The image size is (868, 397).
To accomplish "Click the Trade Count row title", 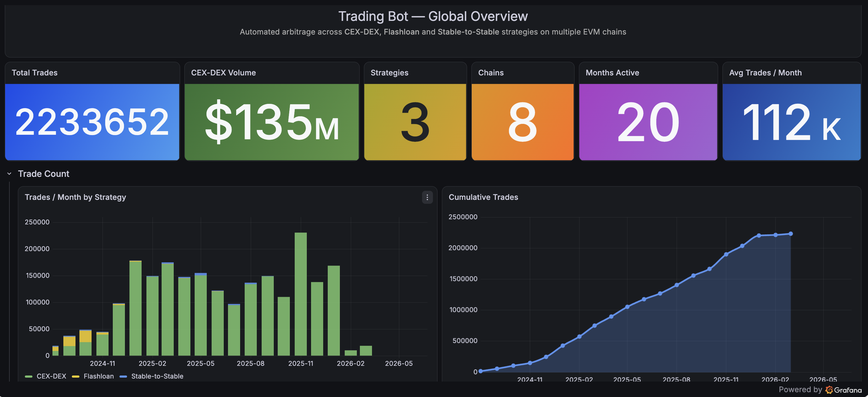I will coord(43,174).
